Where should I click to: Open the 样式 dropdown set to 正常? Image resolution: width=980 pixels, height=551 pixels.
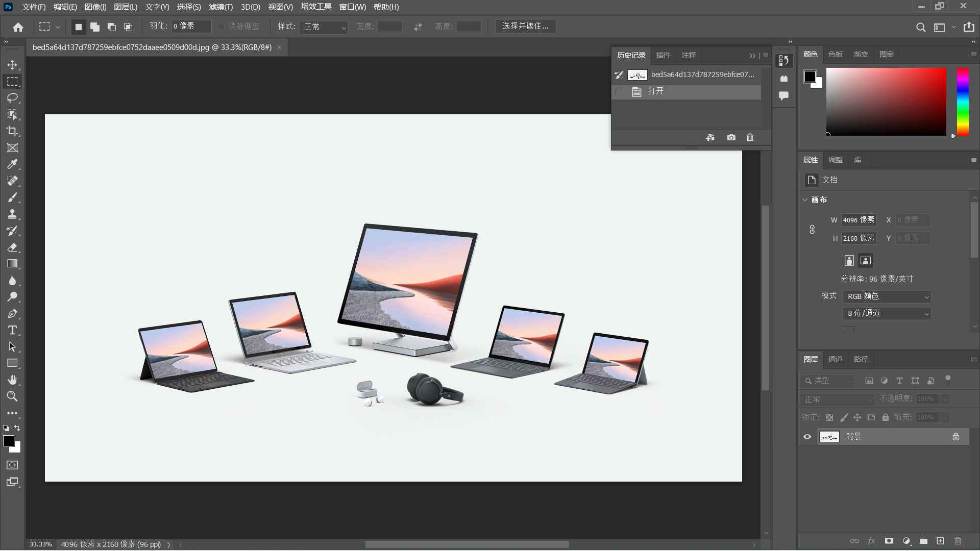pyautogui.click(x=324, y=27)
